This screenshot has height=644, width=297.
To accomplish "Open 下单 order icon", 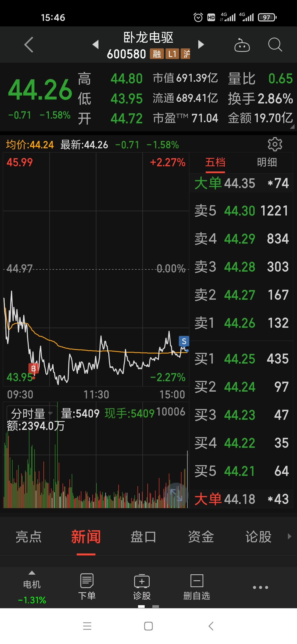I will [x=87, y=586].
